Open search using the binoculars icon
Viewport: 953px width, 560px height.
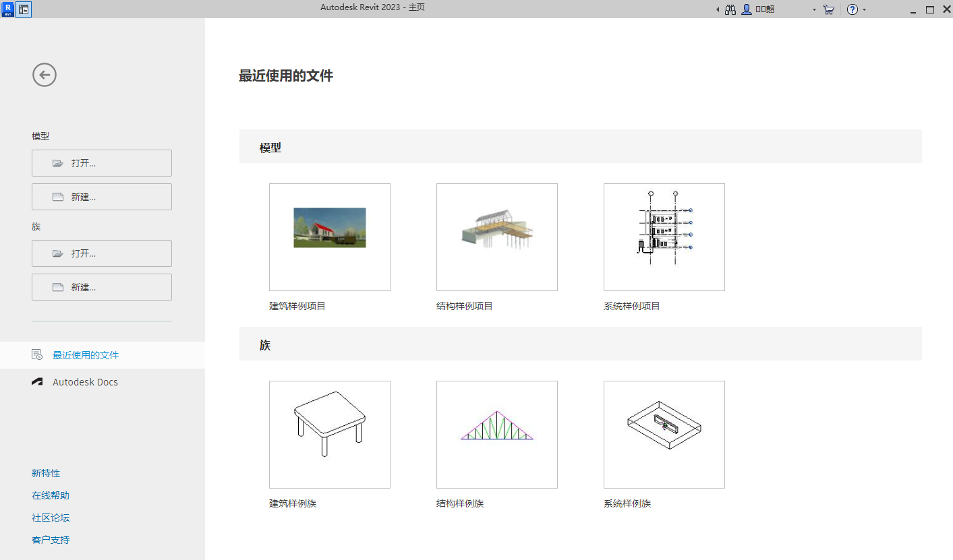(730, 9)
